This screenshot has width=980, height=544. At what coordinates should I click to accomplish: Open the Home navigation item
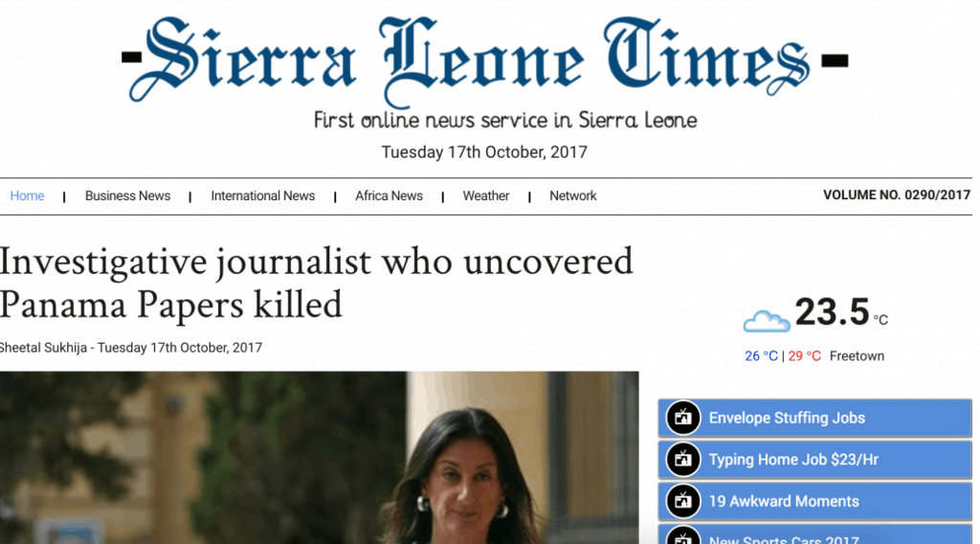27,195
